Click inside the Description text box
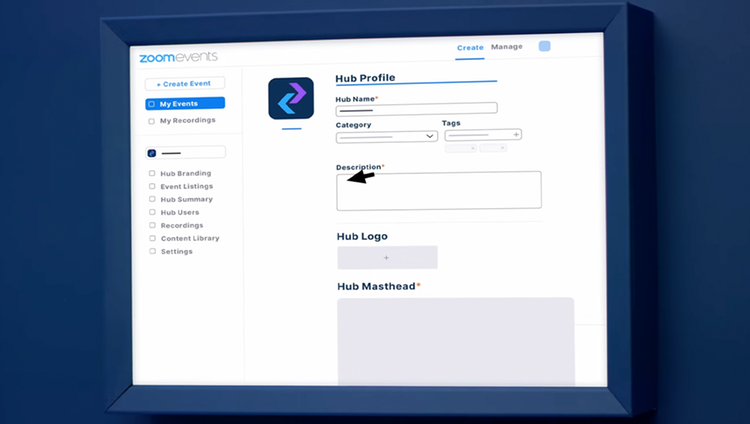Screen dimensions: 750x424 coord(439,190)
